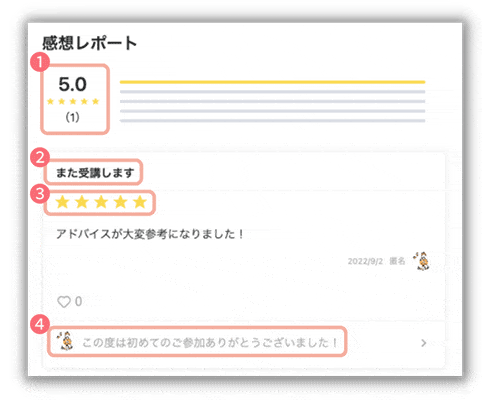
Task: Click the fifth star in review rating
Action: click(x=140, y=202)
